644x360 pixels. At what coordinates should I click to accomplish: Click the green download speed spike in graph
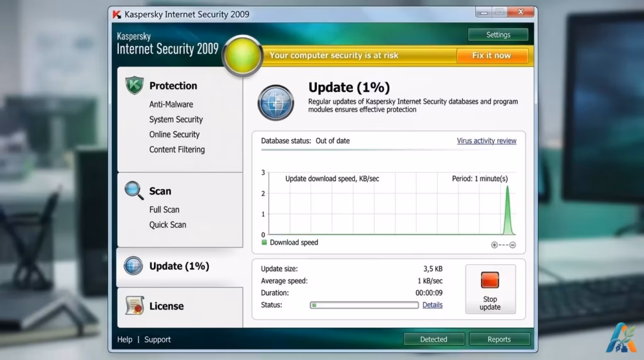(508, 211)
